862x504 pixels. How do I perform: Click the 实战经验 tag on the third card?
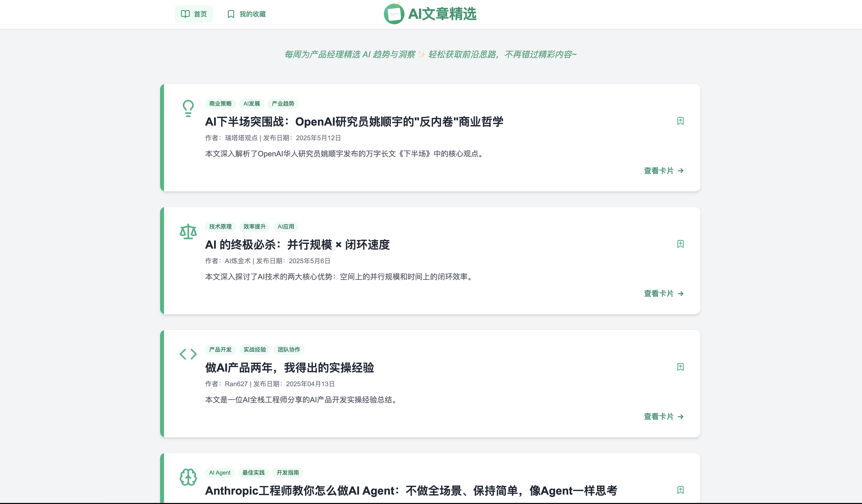(x=255, y=350)
